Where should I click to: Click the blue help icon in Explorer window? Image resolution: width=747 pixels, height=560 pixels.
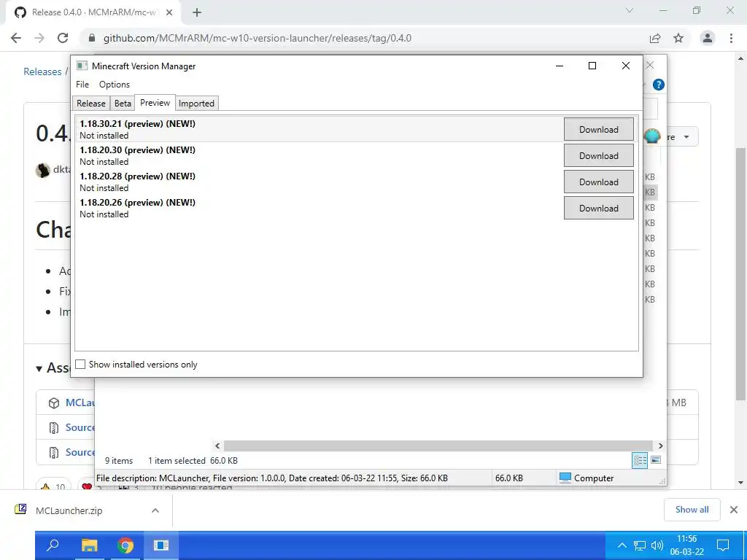point(659,85)
